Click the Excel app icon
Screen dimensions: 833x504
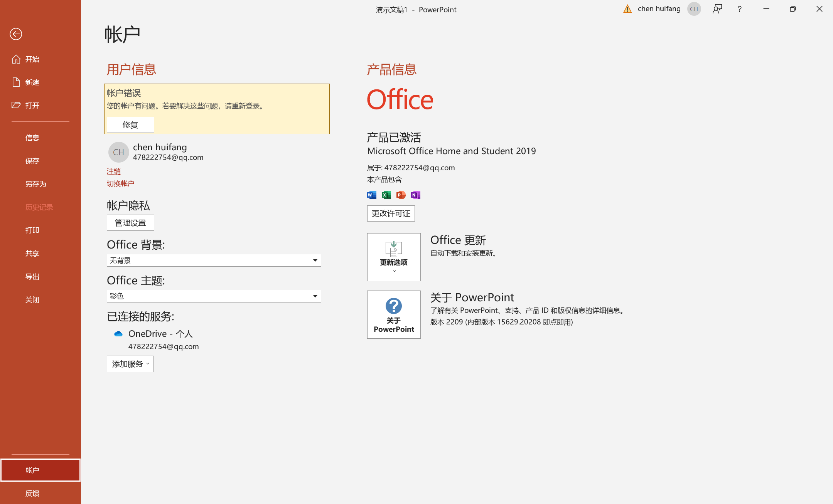[386, 195]
